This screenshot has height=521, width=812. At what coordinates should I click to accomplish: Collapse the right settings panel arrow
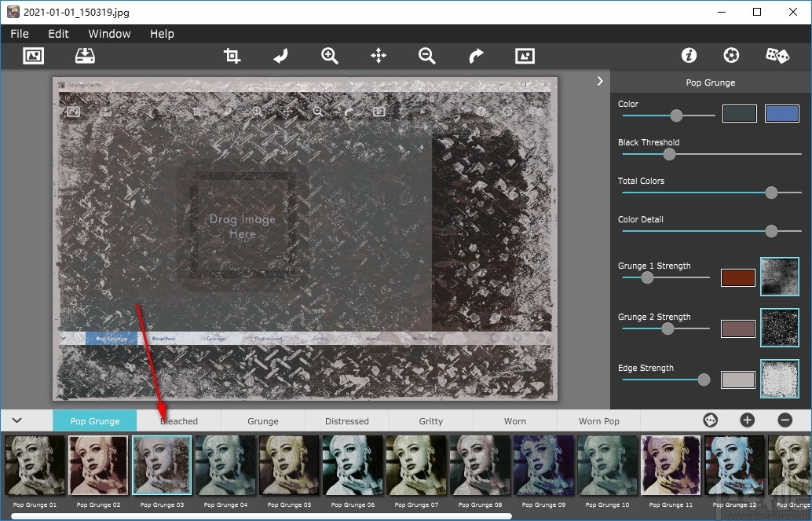[x=600, y=81]
